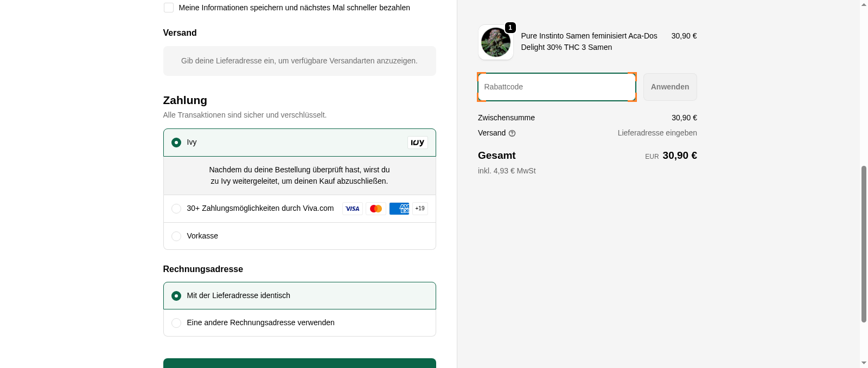
Task: Click the Versand help question mark icon
Action: (x=512, y=133)
